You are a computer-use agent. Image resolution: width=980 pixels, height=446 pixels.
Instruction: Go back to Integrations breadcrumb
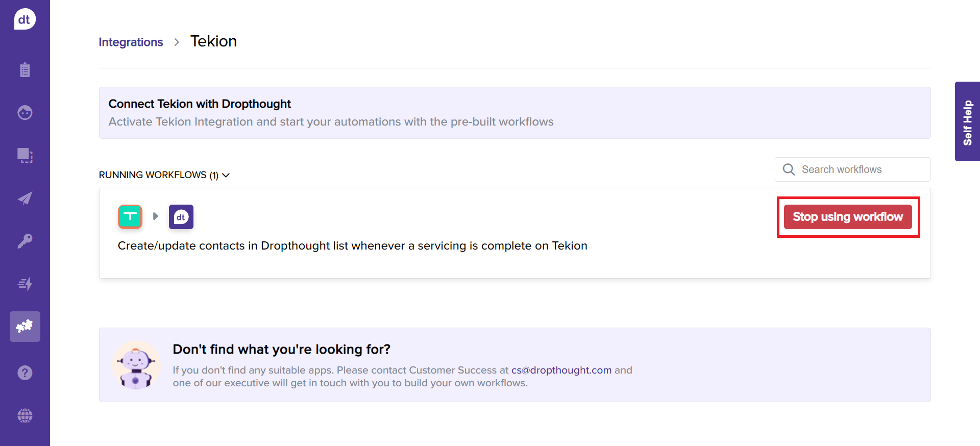131,42
